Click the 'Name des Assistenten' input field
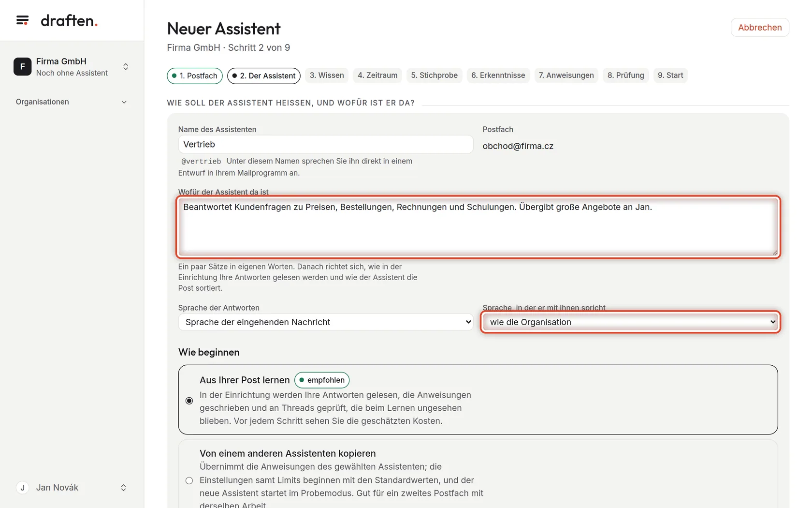 tap(326, 144)
